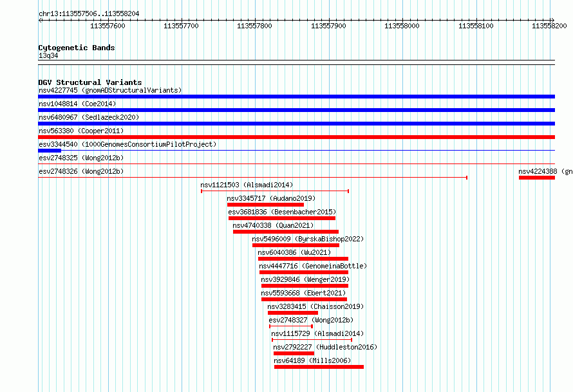Click the blue bar under nsv6480967
The image size is (573, 392).
coord(296,124)
